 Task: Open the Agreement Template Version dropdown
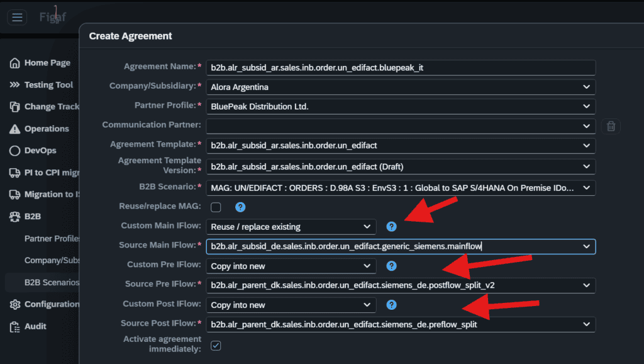click(401, 167)
